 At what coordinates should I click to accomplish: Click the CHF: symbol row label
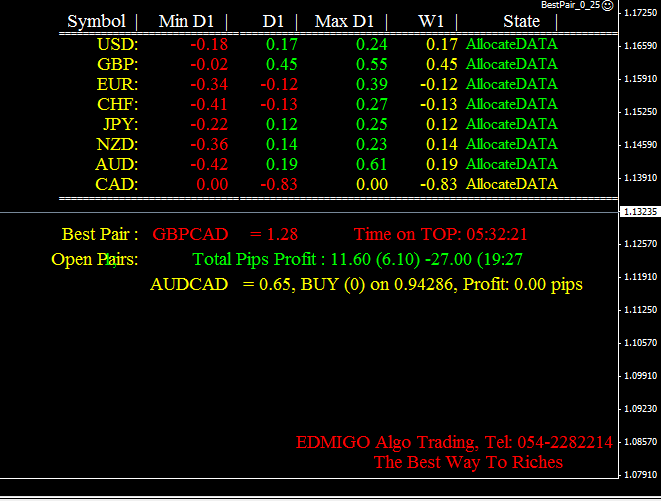click(118, 104)
